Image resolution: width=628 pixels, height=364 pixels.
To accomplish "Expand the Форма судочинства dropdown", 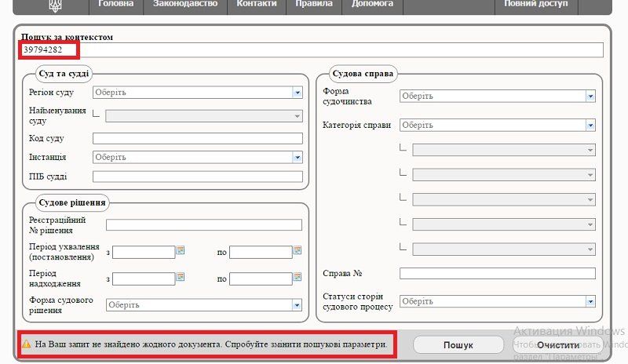I will coord(590,96).
